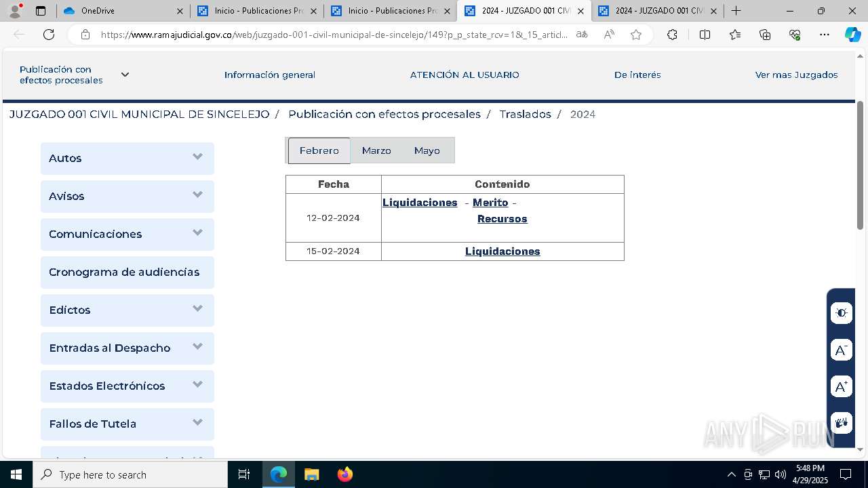Click the taskbar clock and date
This screenshot has height=488, width=868.
click(810, 474)
